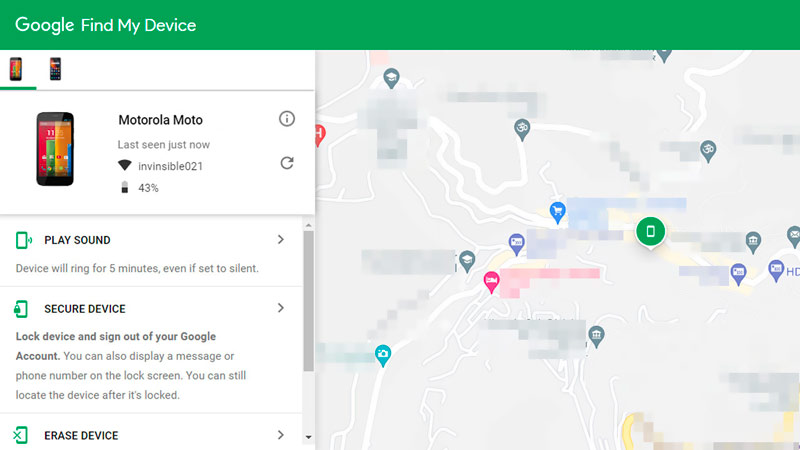Click the teal camera map marker
The height and width of the screenshot is (450, 800).
(x=382, y=354)
